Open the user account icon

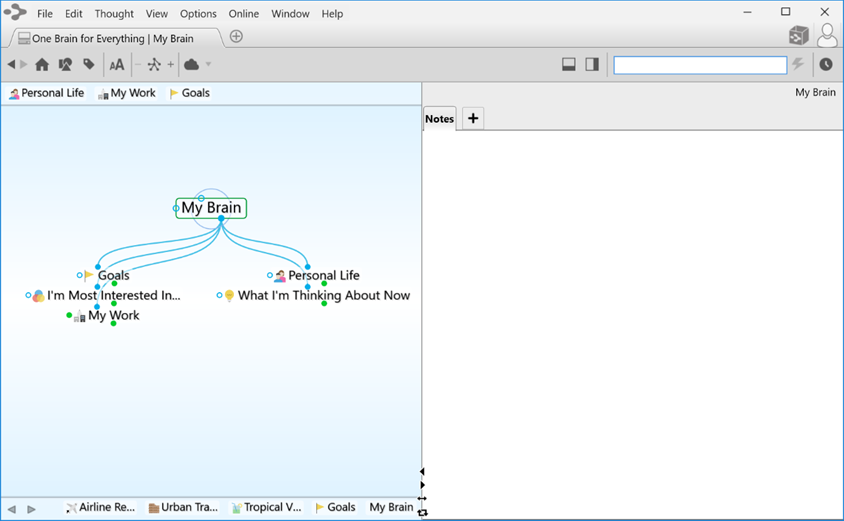coord(827,36)
